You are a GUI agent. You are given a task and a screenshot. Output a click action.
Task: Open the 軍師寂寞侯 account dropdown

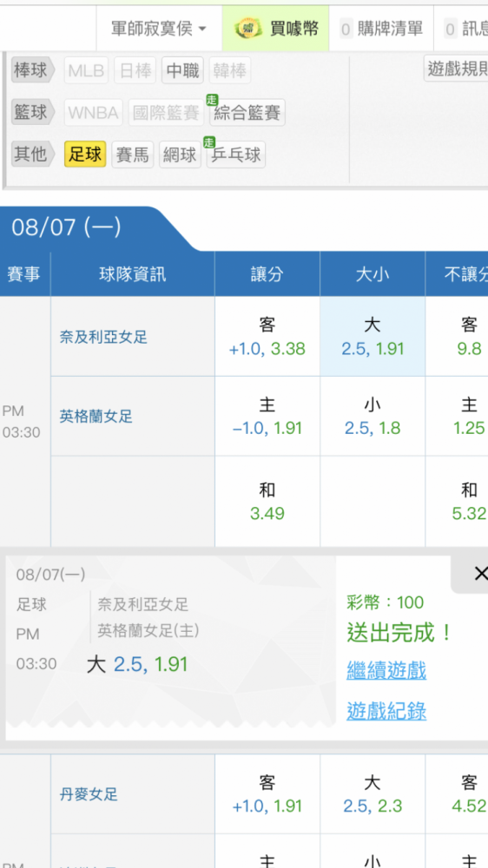click(159, 29)
